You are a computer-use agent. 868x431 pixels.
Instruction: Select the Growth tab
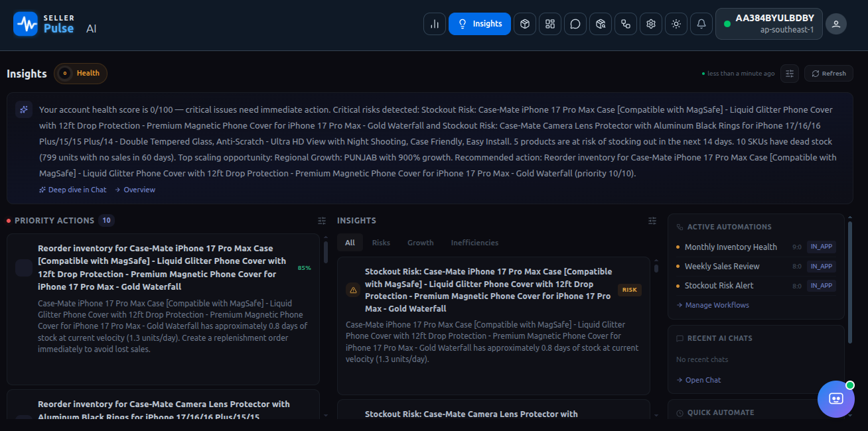421,243
